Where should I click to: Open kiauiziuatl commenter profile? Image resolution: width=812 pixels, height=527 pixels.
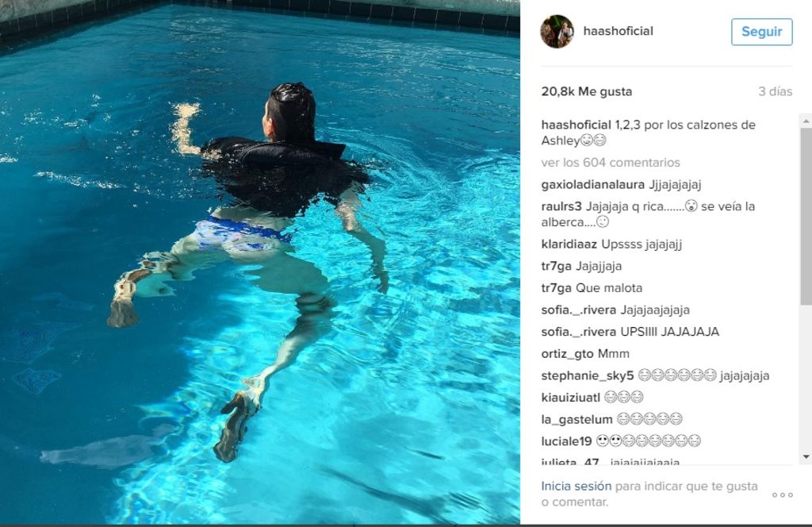pos(570,398)
